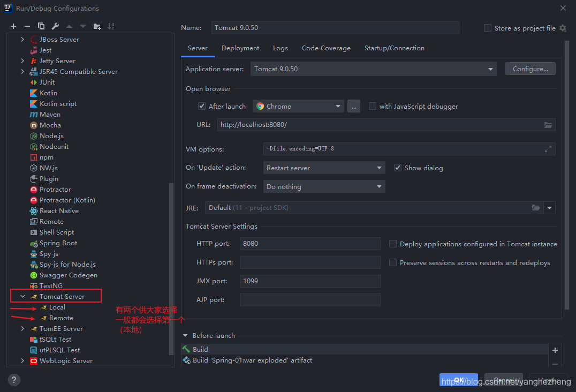Click OK to save the configuration
Screen dimensions: 576x392
[x=458, y=380]
